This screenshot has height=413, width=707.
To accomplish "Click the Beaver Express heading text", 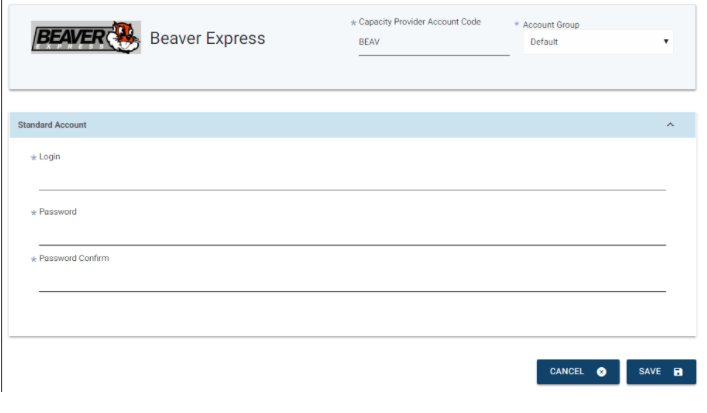I will click(207, 38).
